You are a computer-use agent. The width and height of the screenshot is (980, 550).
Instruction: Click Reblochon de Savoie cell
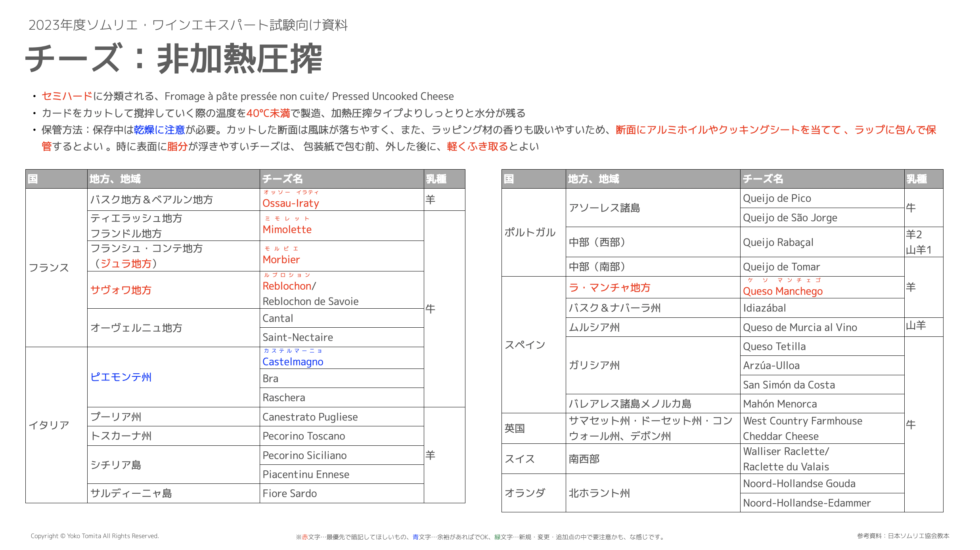[342, 290]
